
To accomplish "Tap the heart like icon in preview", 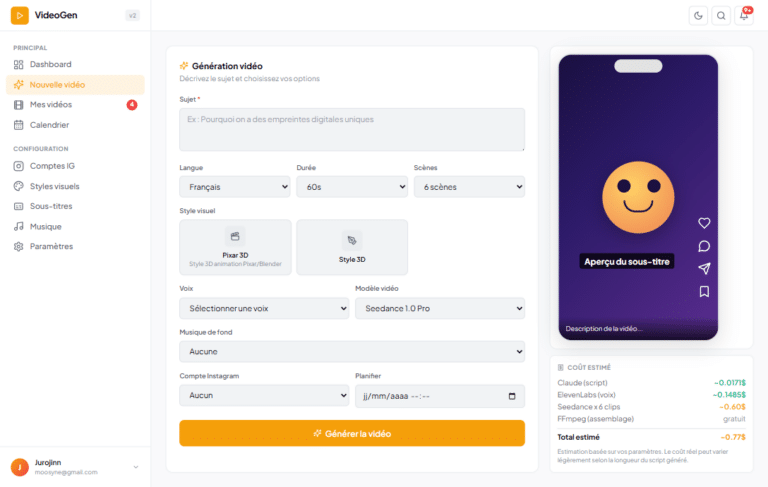I will point(704,223).
